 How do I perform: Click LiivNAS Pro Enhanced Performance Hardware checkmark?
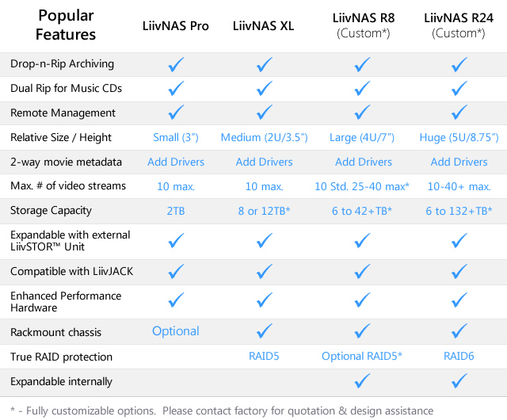pos(175,300)
